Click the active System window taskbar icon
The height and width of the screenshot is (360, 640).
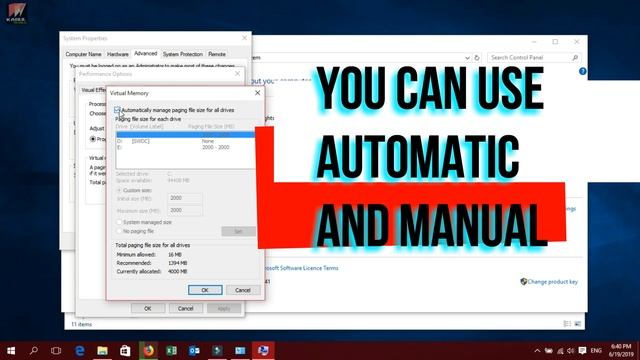[263, 351]
